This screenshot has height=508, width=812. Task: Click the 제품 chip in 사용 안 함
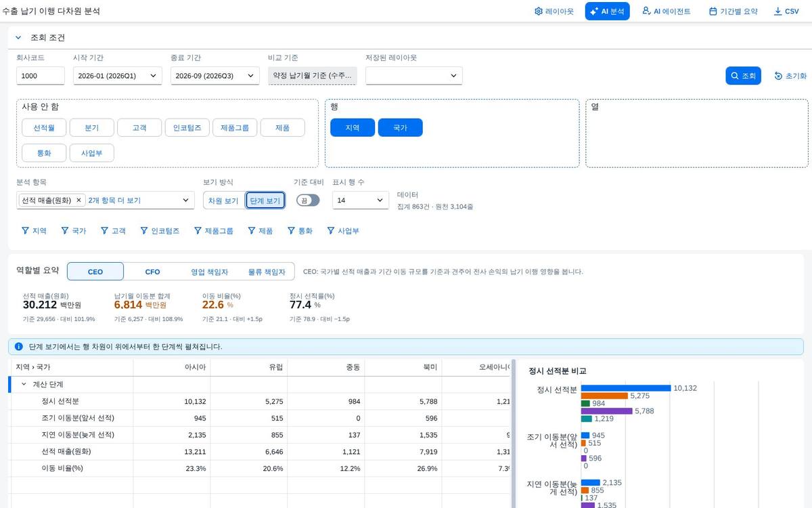(282, 127)
